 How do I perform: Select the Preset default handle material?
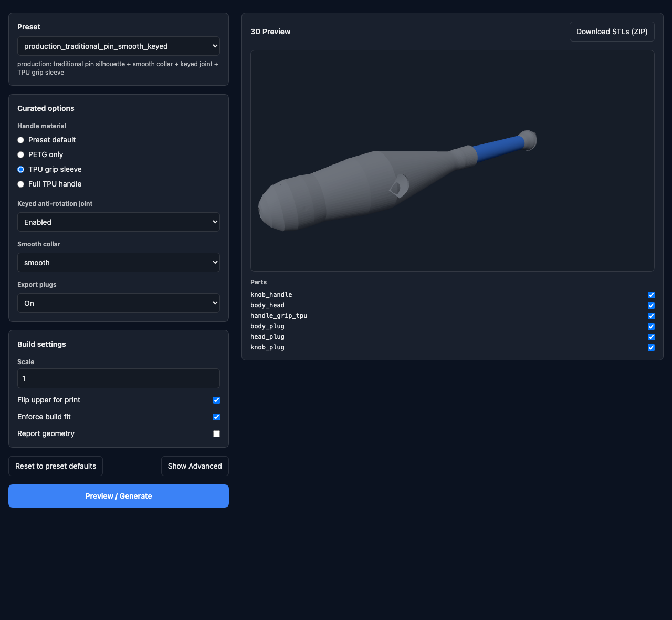pyautogui.click(x=20, y=140)
